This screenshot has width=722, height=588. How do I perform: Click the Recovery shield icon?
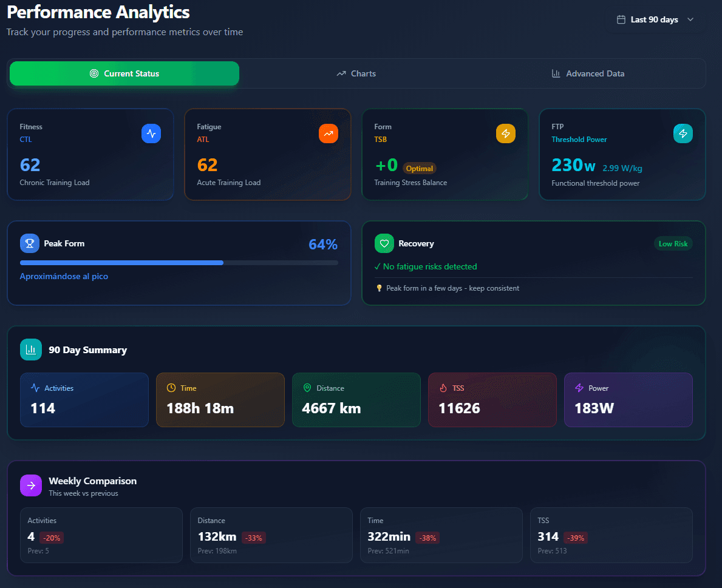click(384, 243)
